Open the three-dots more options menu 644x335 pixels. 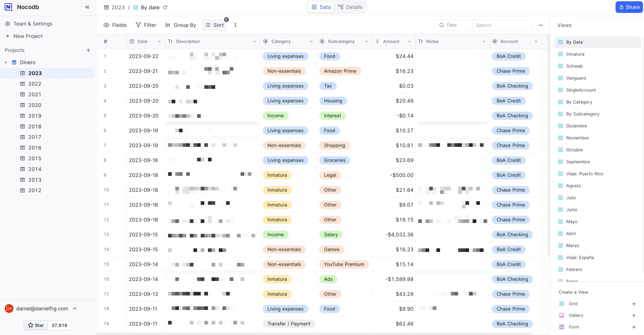tap(540, 25)
